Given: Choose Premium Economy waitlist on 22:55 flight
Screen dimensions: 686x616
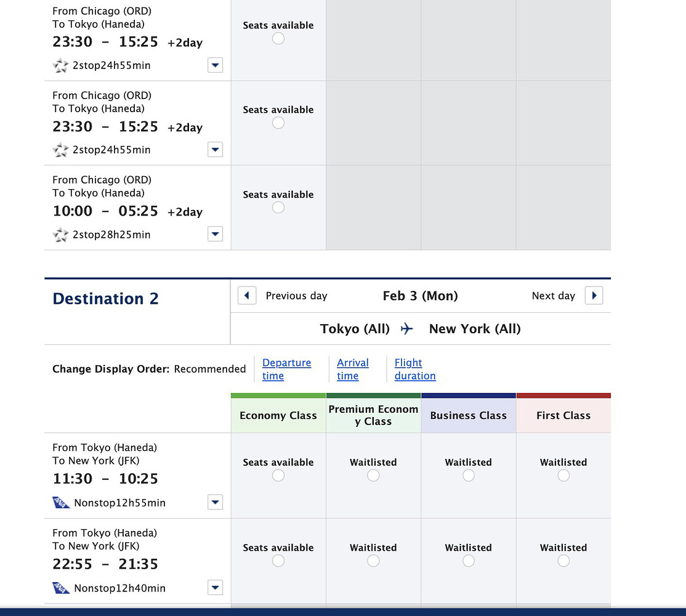Looking at the screenshot, I should click(373, 561).
